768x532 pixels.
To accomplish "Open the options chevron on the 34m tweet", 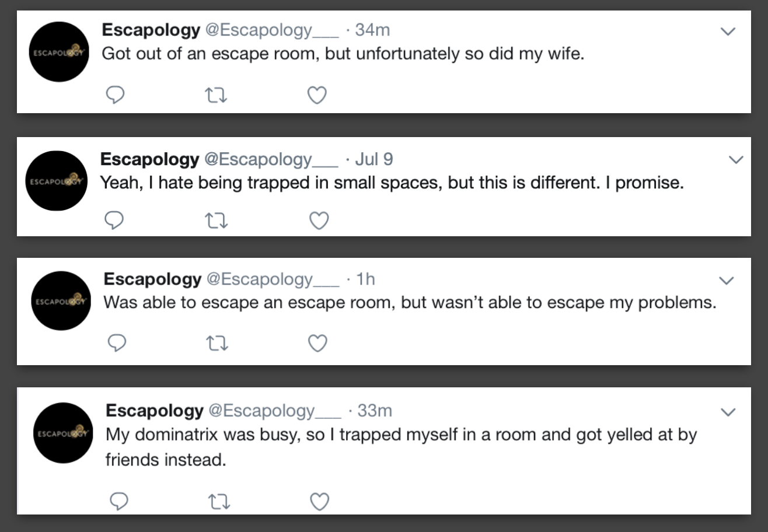I will point(728,32).
